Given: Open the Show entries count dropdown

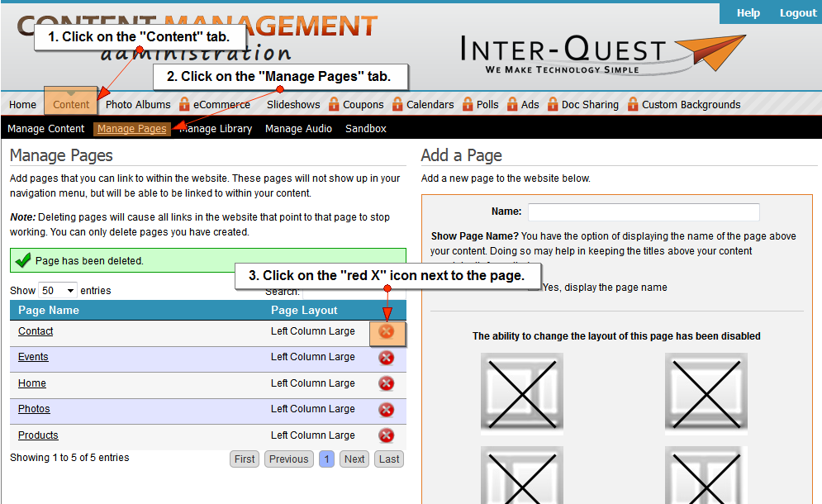Looking at the screenshot, I should coord(58,291).
